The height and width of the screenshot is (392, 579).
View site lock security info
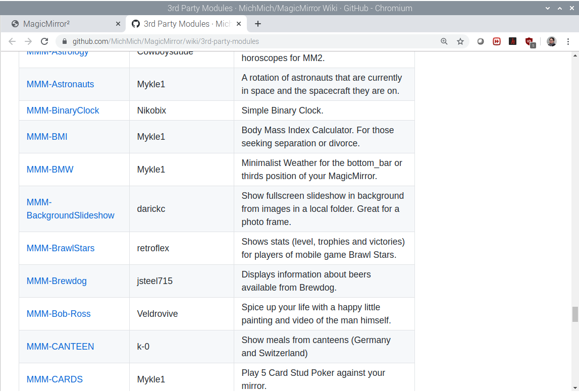pyautogui.click(x=65, y=41)
